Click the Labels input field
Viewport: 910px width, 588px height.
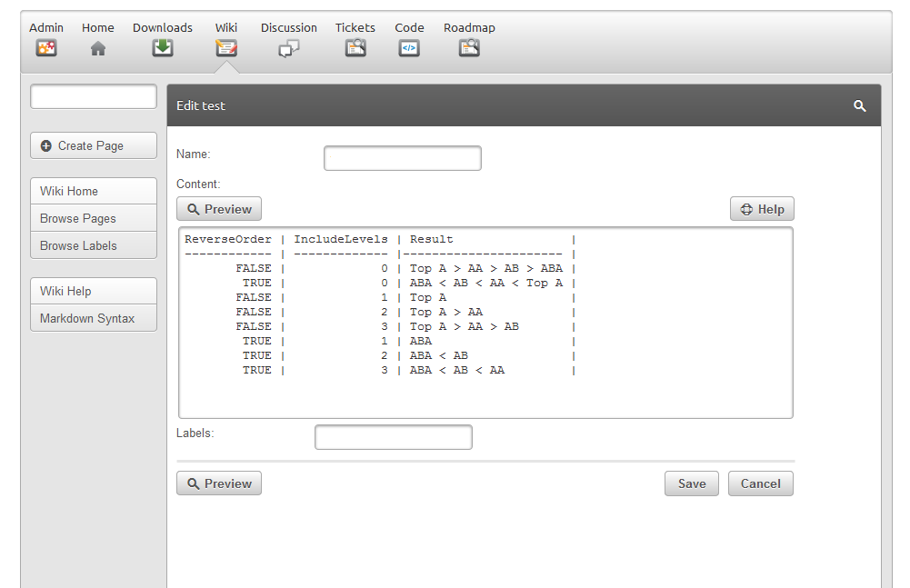[393, 437]
